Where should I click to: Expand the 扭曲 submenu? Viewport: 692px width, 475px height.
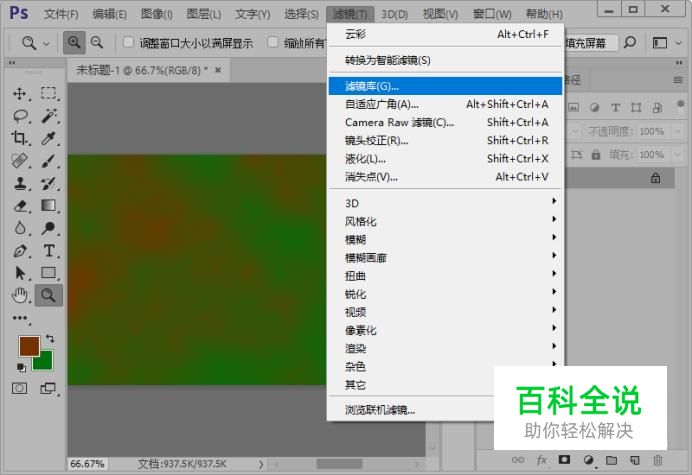[x=446, y=276]
